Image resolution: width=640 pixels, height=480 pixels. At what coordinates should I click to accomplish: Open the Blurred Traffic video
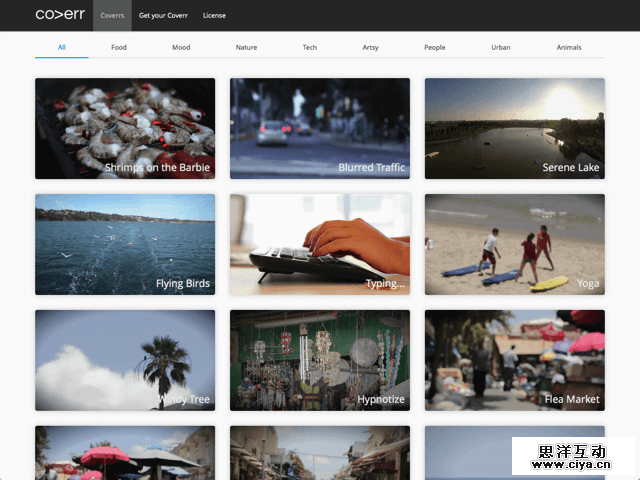point(320,129)
